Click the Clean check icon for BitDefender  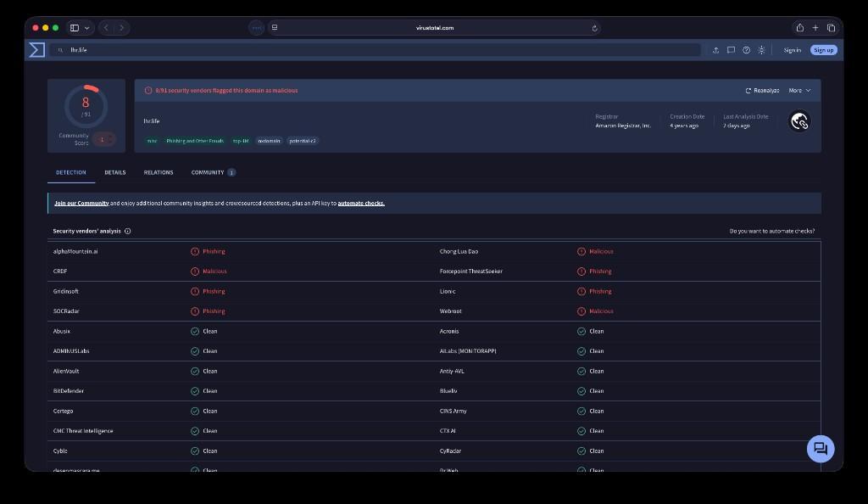tap(195, 391)
